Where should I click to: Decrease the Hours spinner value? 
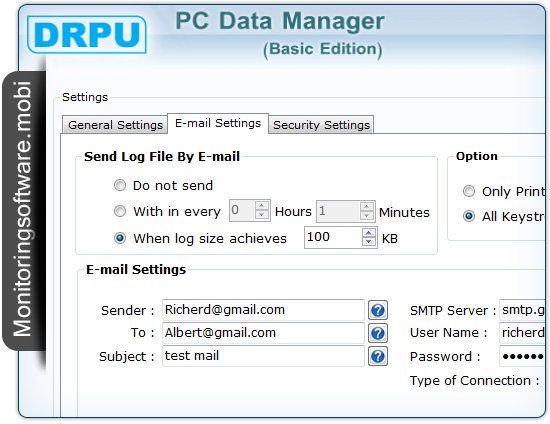[262, 215]
